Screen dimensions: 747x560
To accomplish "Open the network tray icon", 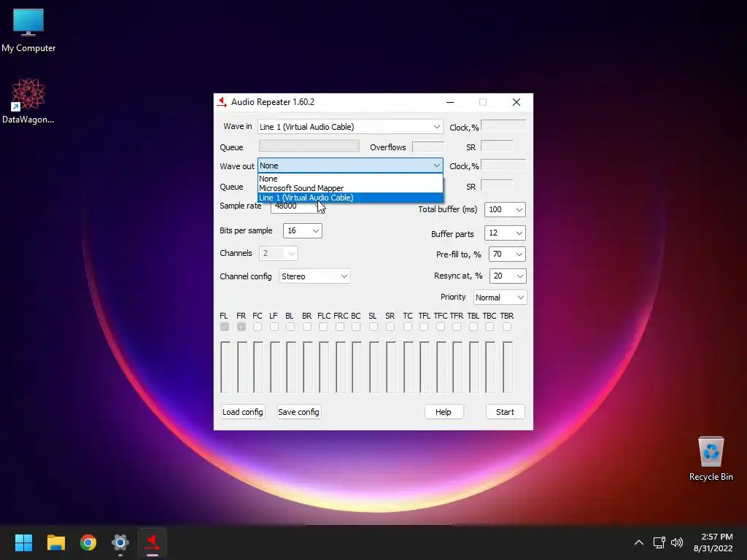I will (x=659, y=542).
